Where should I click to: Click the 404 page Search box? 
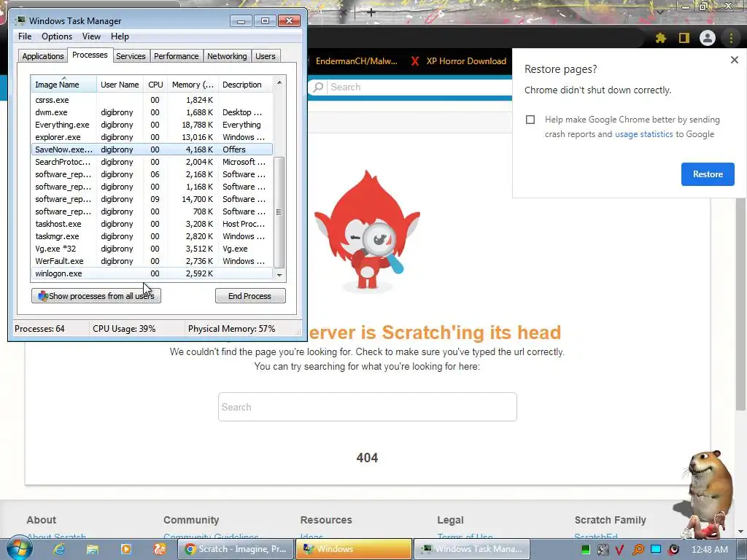click(x=368, y=407)
